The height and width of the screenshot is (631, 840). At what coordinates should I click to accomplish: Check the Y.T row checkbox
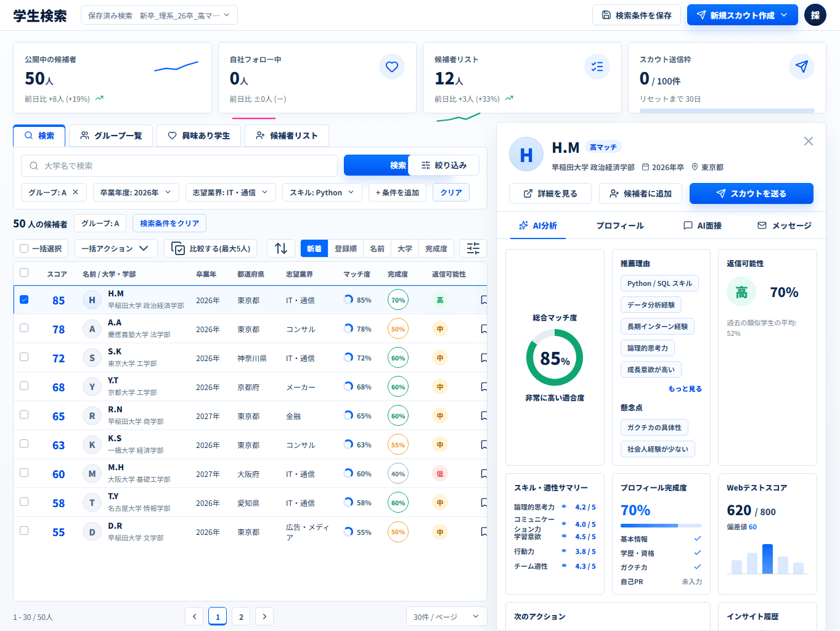tap(24, 386)
